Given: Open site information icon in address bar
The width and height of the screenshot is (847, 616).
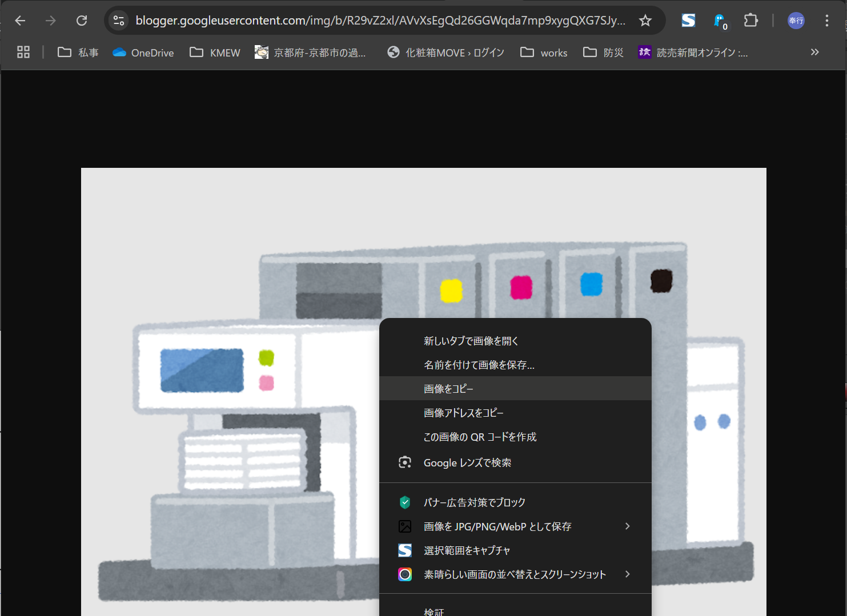Looking at the screenshot, I should pyautogui.click(x=119, y=21).
